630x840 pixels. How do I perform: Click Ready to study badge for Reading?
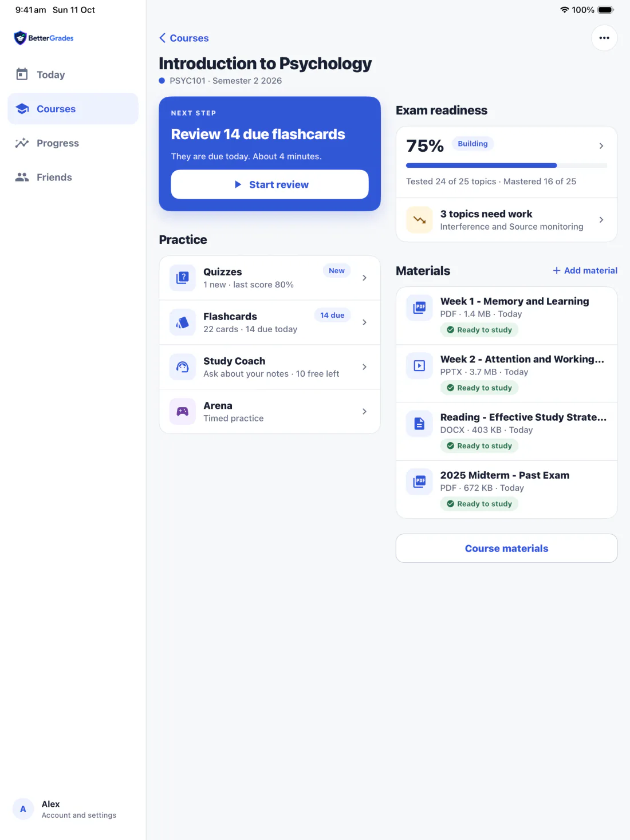(x=479, y=446)
